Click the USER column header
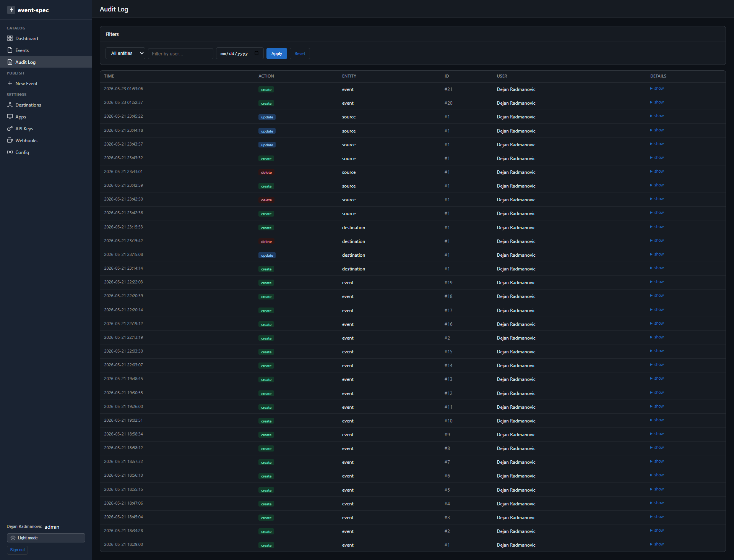This screenshot has width=734, height=560. pos(502,76)
